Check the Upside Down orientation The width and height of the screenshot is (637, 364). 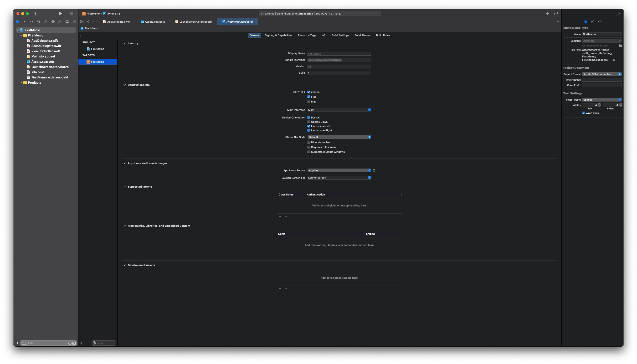point(309,122)
